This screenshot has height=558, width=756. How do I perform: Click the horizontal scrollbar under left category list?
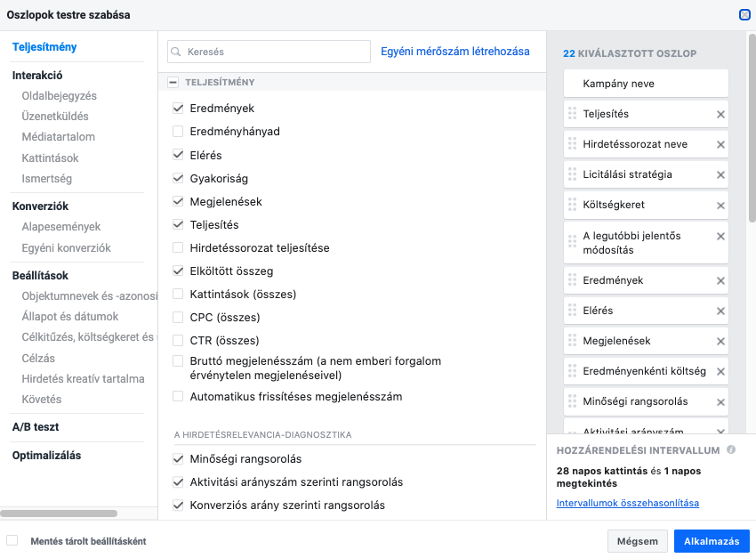[x=59, y=514]
